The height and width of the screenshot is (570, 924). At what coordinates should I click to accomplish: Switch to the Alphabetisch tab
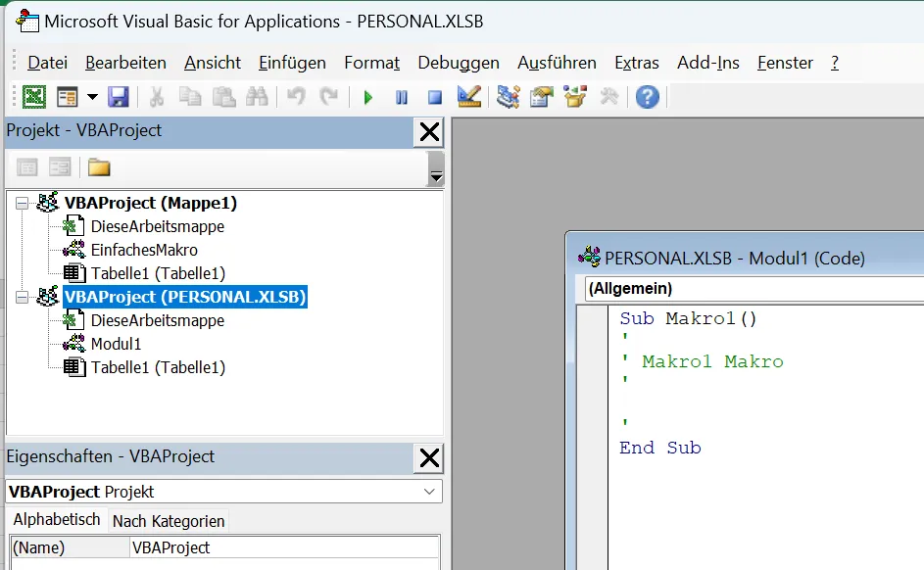(57, 520)
